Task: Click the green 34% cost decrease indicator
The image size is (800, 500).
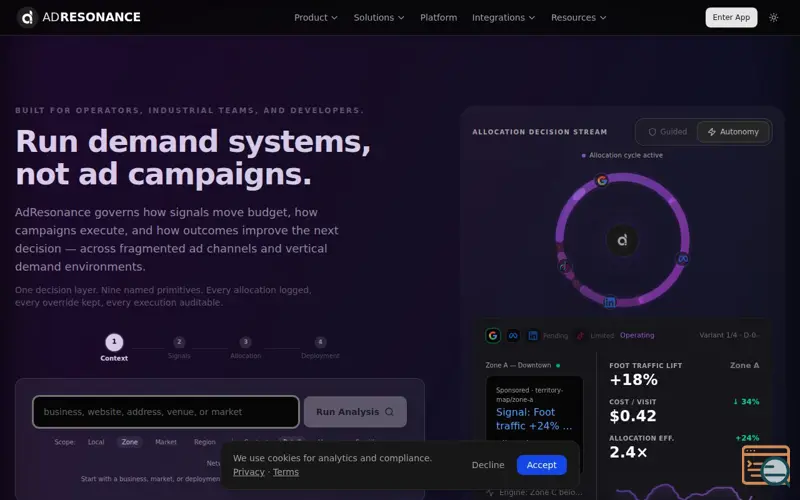Action: (x=746, y=402)
